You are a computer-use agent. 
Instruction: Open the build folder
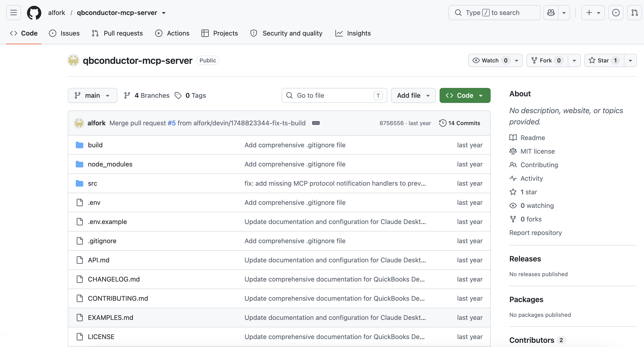point(95,145)
